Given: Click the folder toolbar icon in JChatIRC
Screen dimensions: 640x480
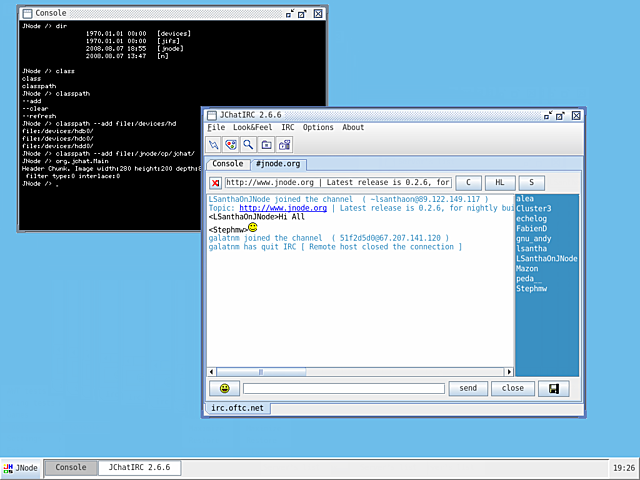Looking at the screenshot, I should pos(267,144).
